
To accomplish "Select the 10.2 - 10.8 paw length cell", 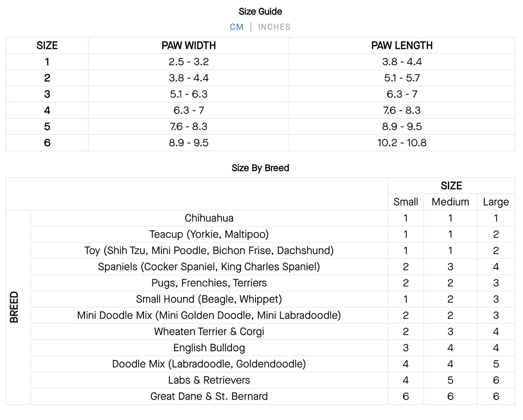I will coord(402,143).
